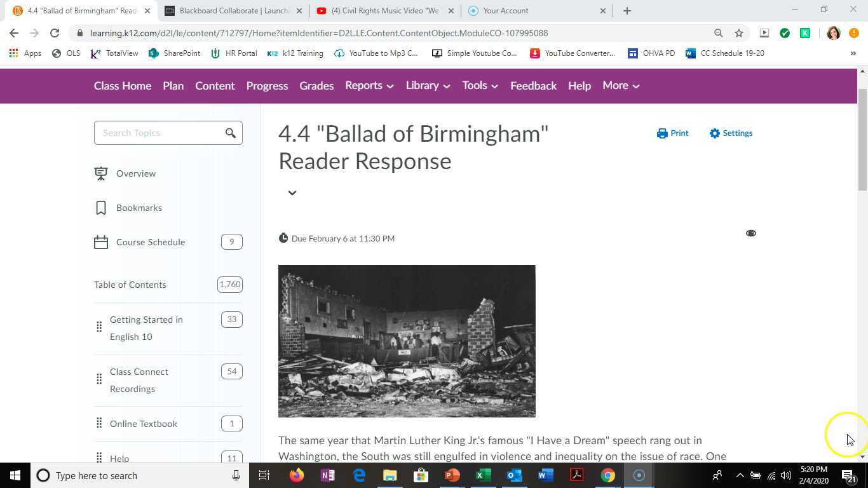Viewport: 868px width, 488px height.
Task: Click the microphone icon in Windows search
Action: tap(236, 475)
